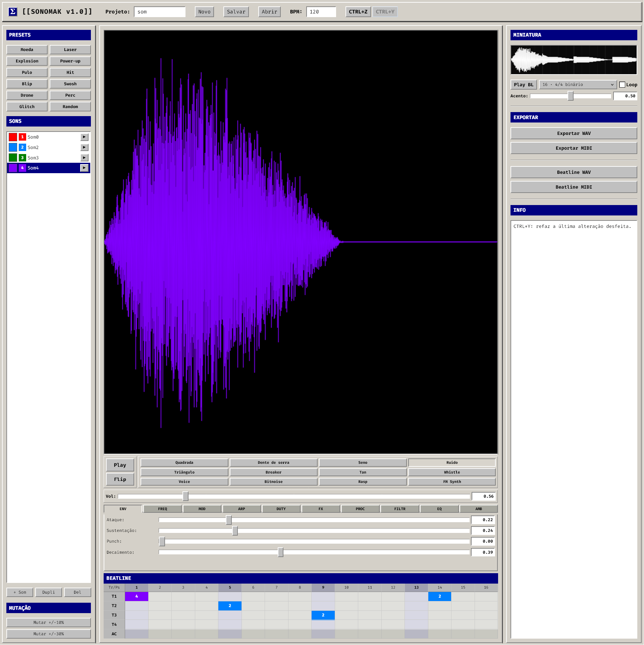Play the beatline with Play BL

[523, 85]
